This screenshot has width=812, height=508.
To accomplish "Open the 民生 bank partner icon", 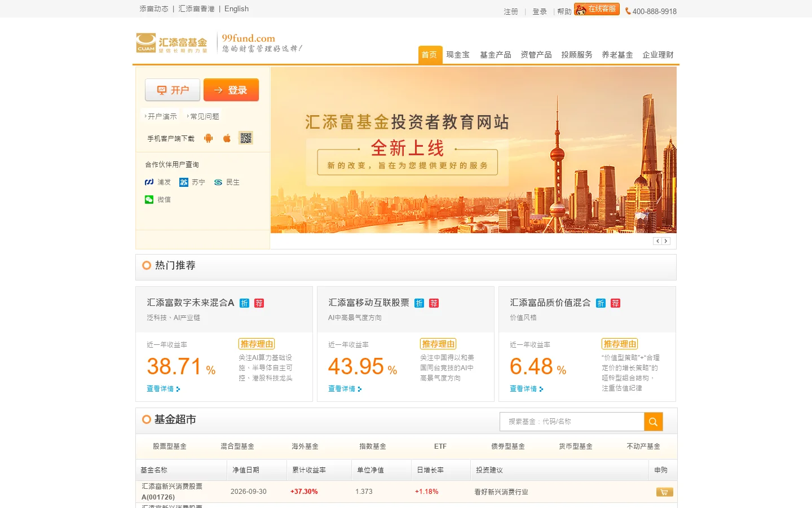I will coord(218,182).
